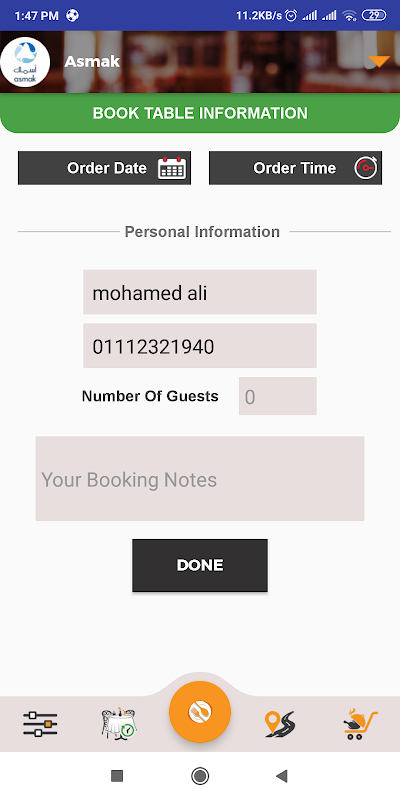Expand the orange dropdown arrow in header

pyautogui.click(x=379, y=62)
